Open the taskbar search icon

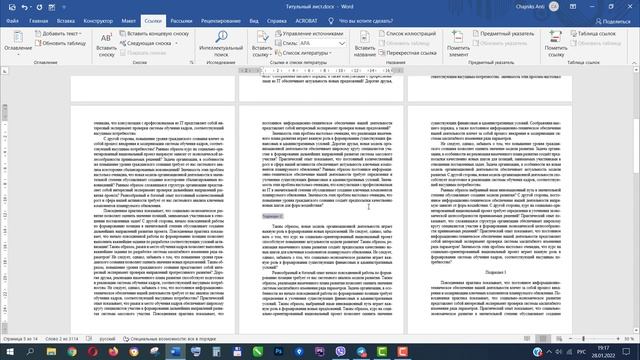(x=30, y=351)
